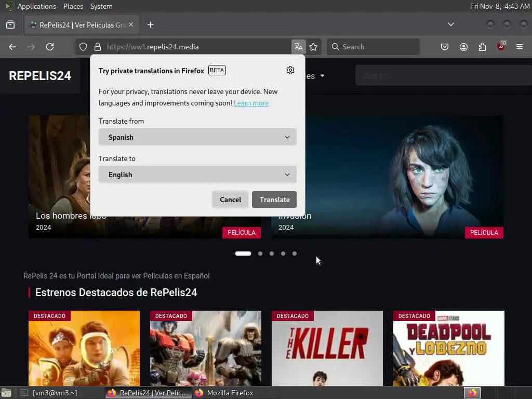Expand the Translate from Spanish dropdown
The width and height of the screenshot is (532, 399).
197,137
